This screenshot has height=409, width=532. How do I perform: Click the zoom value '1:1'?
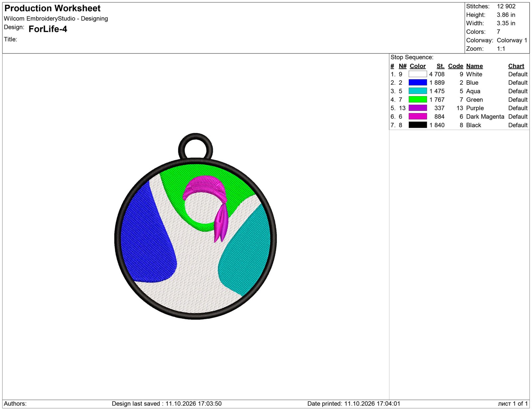coord(501,49)
